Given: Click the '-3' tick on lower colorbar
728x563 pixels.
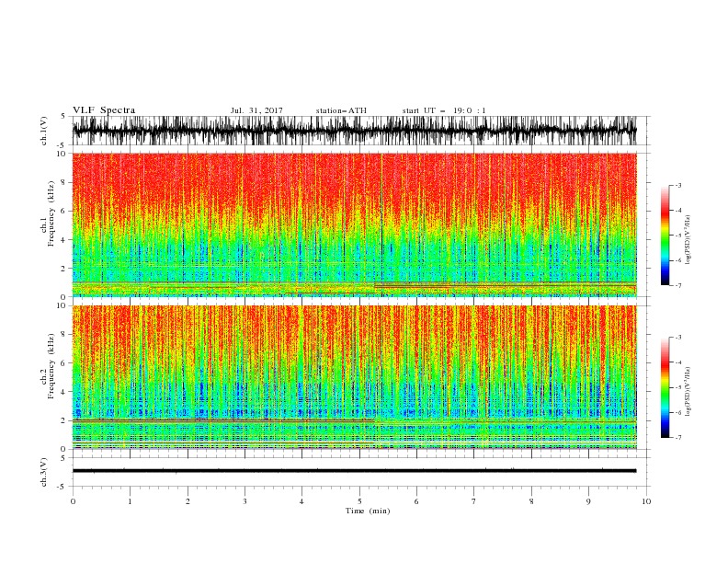Looking at the screenshot, I should (x=678, y=338).
